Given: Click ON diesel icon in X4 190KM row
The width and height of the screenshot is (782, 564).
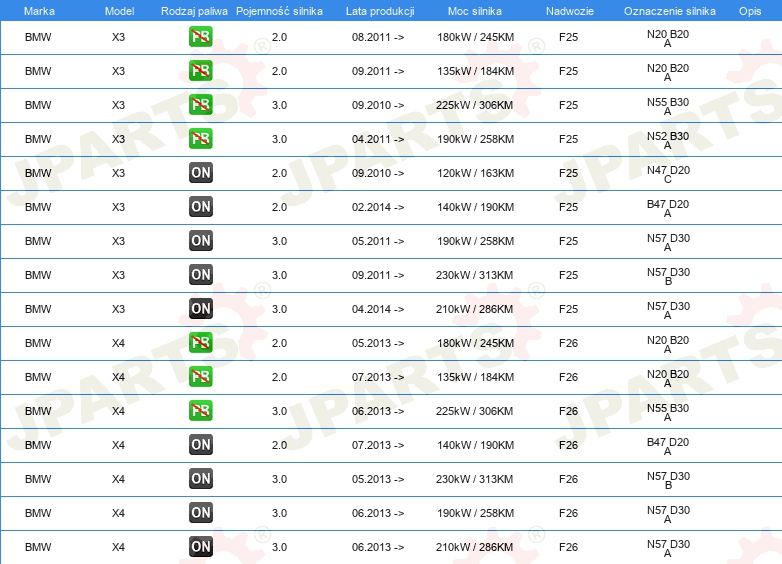Looking at the screenshot, I should [x=200, y=445].
